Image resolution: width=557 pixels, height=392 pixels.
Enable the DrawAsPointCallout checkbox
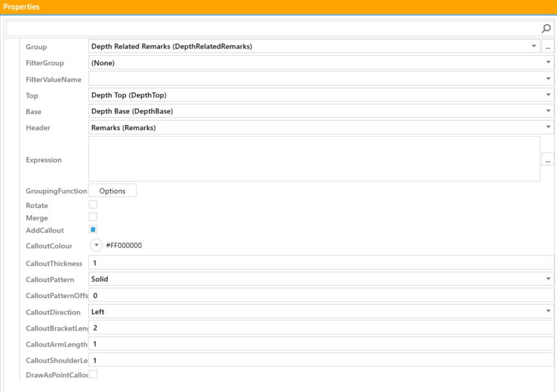tap(93, 375)
